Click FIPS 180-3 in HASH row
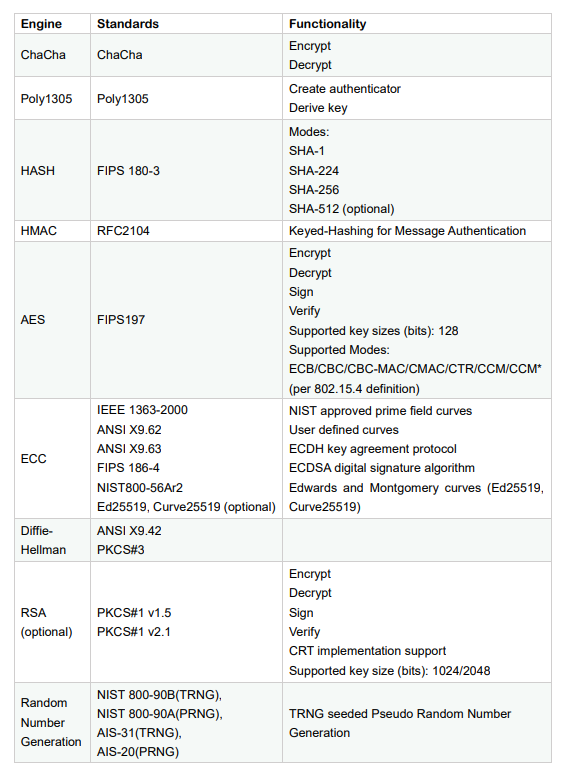The height and width of the screenshot is (774, 563). pyautogui.click(x=128, y=171)
